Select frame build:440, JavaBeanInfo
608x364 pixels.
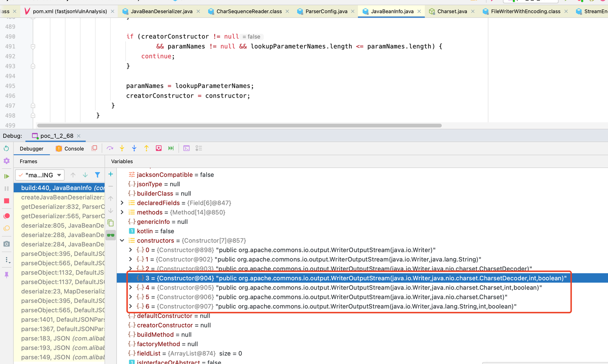pos(59,188)
